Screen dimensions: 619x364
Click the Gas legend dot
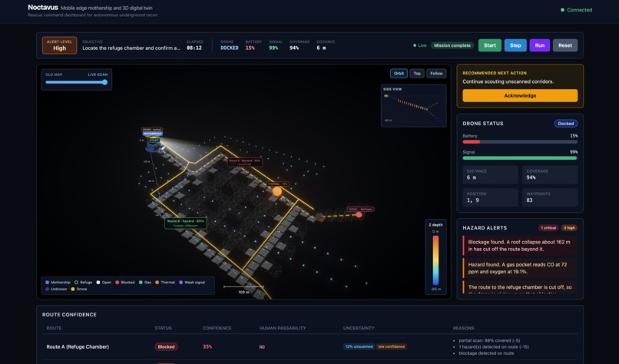click(141, 283)
